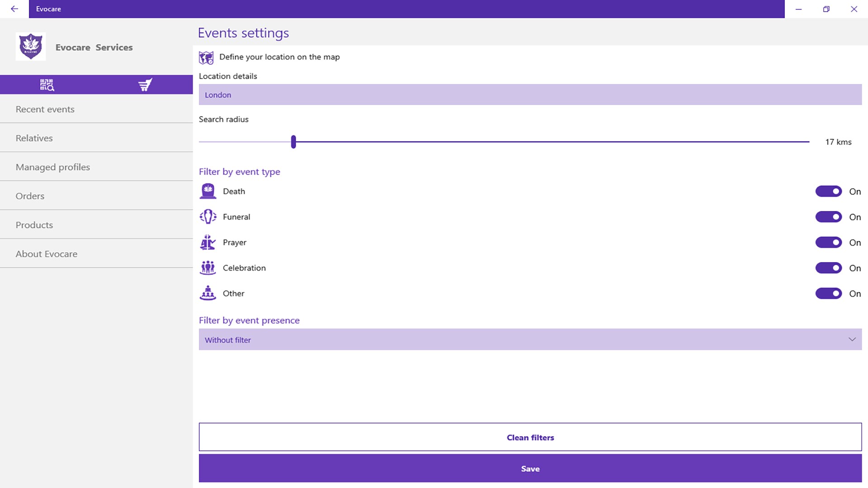The width and height of the screenshot is (868, 488).
Task: Click the Evocare shield logo
Action: click(x=31, y=47)
